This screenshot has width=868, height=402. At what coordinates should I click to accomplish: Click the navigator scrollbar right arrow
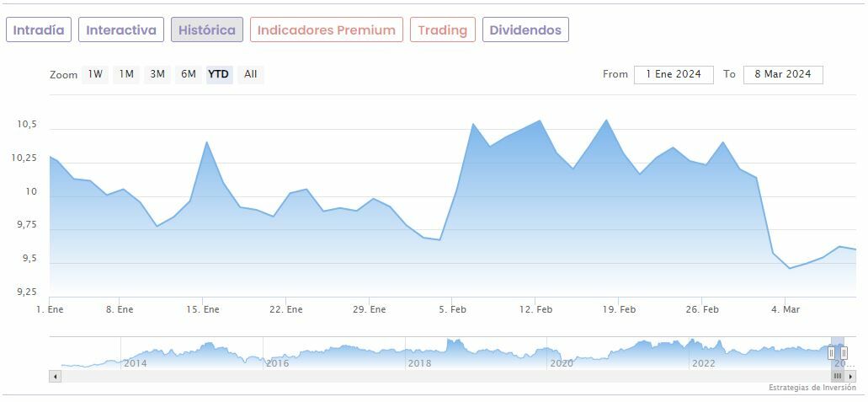849,377
